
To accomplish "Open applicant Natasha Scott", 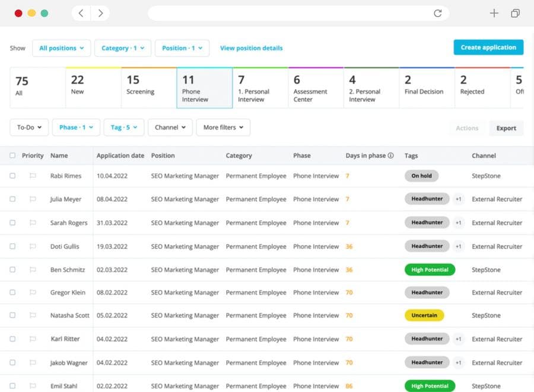I will pyautogui.click(x=70, y=315).
